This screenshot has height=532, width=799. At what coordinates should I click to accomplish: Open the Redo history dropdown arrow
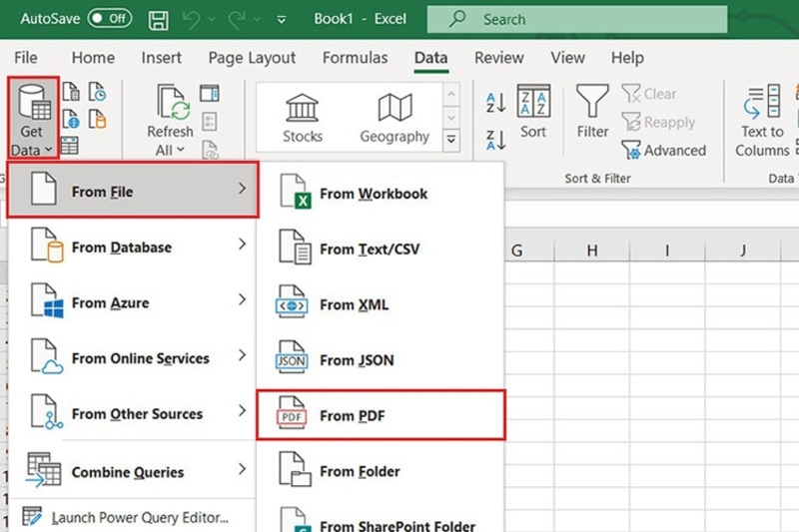click(257, 20)
